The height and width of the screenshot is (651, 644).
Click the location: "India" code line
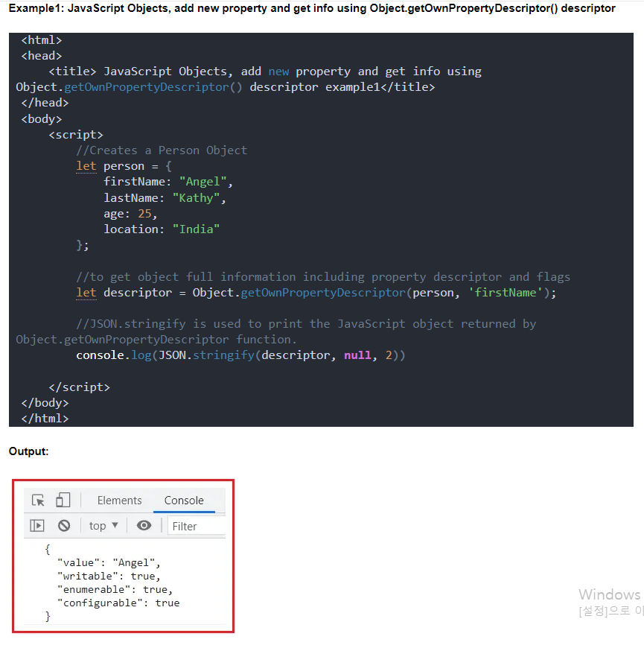162,229
